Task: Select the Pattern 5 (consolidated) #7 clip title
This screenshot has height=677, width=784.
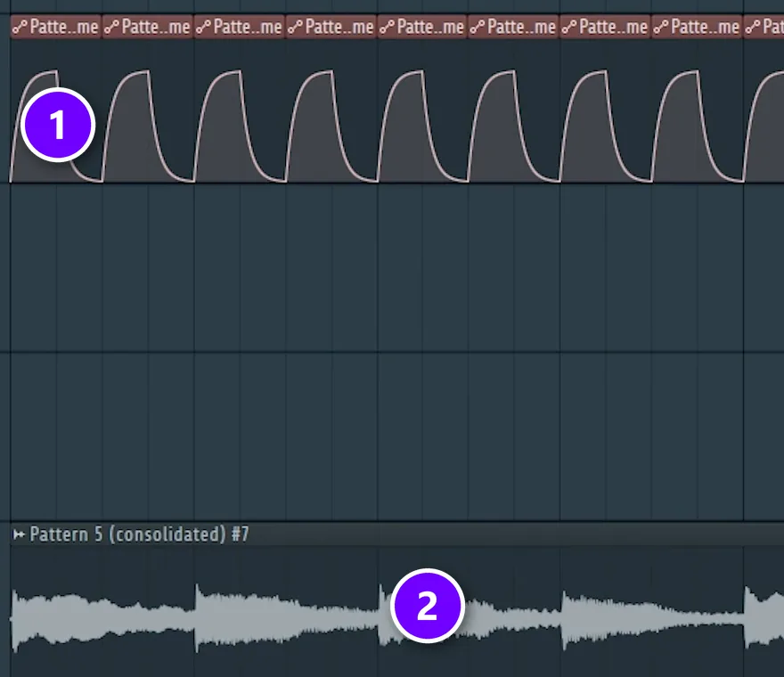Action: click(x=139, y=534)
